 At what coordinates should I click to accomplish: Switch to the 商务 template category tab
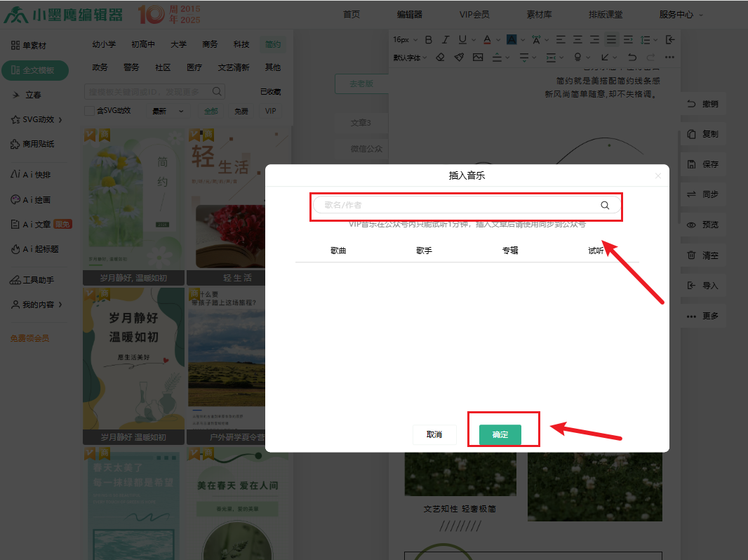click(x=210, y=44)
